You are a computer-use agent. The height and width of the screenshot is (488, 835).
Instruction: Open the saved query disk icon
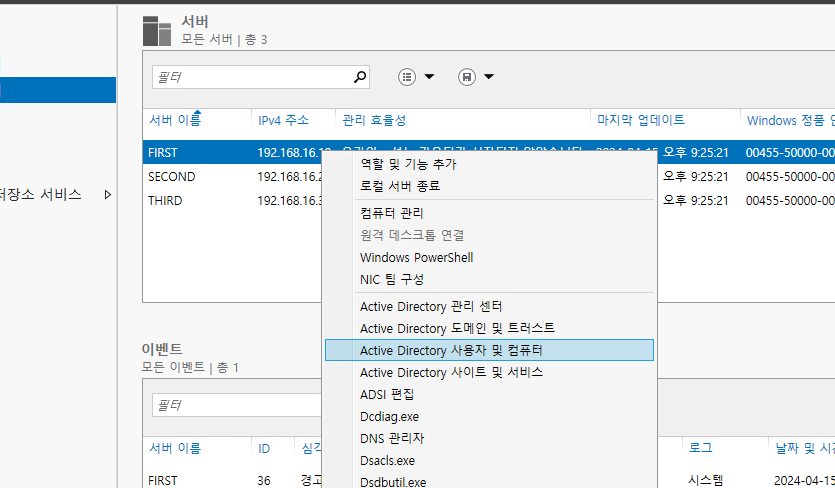pyautogui.click(x=466, y=77)
